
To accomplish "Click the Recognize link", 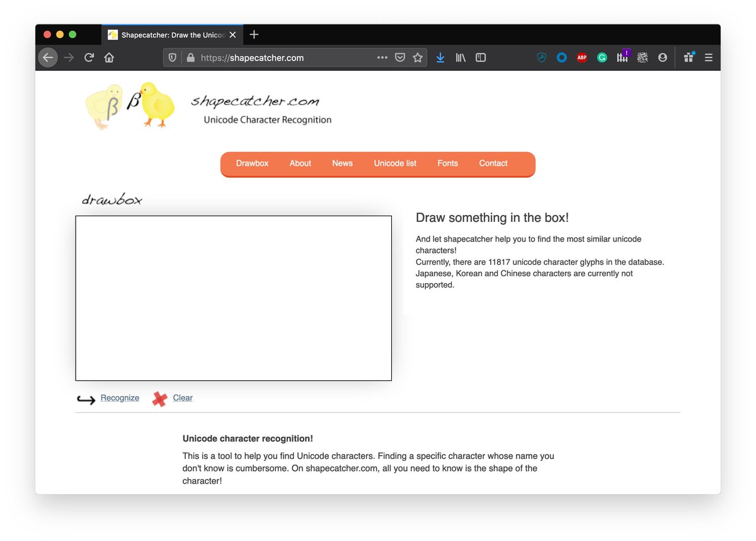I will (x=120, y=398).
